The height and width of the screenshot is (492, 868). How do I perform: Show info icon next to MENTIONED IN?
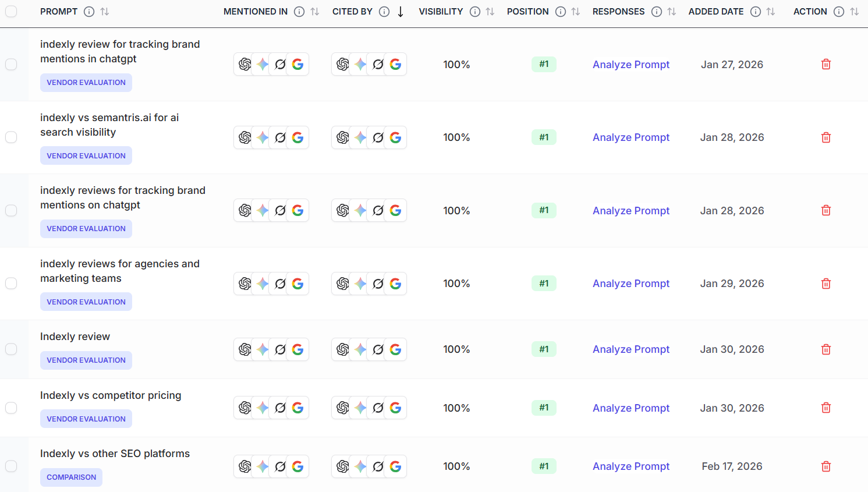tap(299, 12)
